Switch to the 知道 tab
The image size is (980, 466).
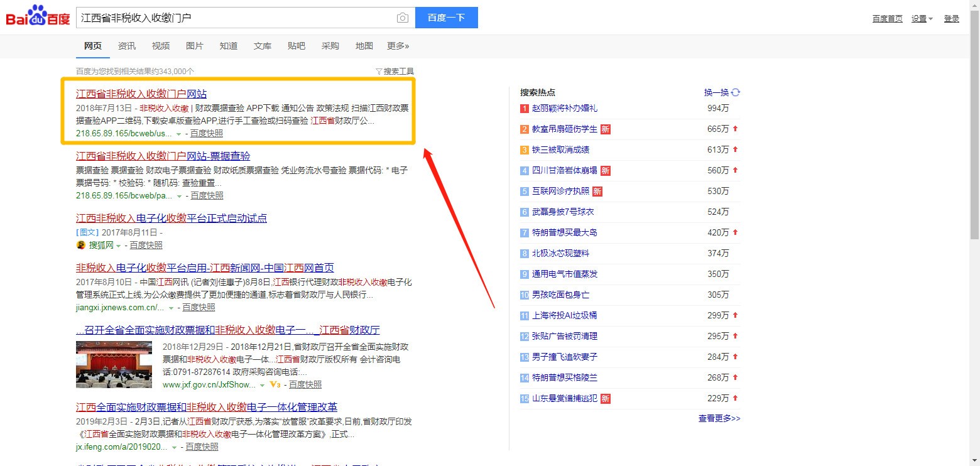coord(229,46)
